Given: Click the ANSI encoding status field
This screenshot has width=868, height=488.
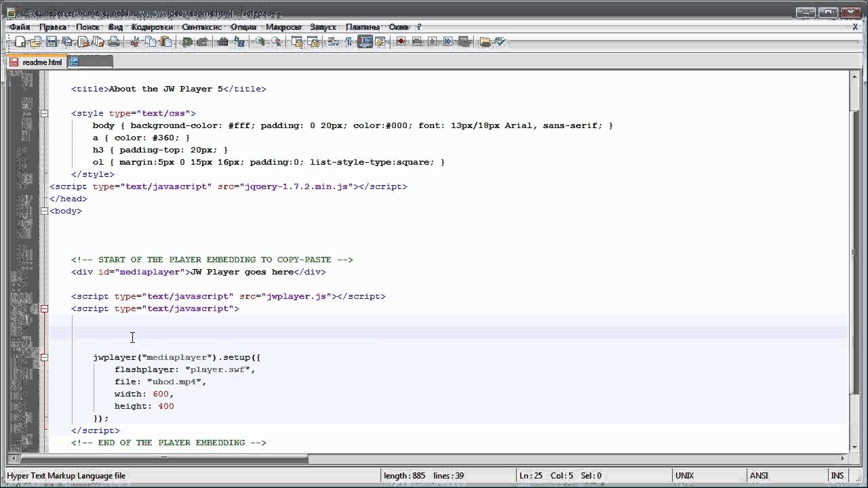Looking at the screenshot, I should (787, 476).
